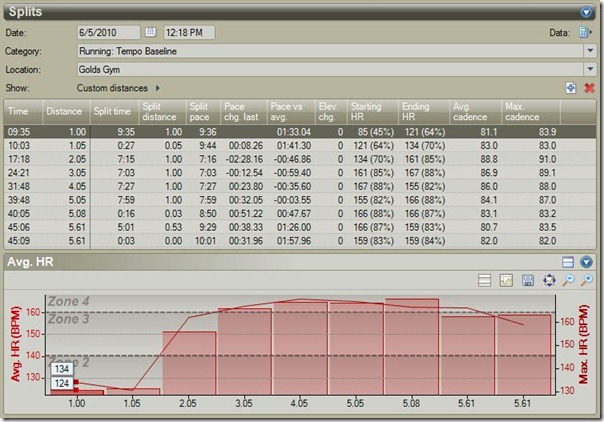This screenshot has height=422, width=604.
Task: Delete split using the red X icon
Action: (589, 88)
